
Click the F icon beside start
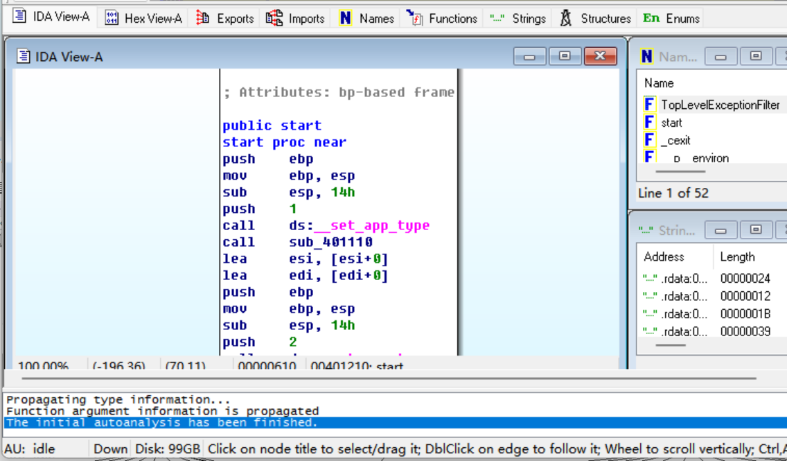[649, 122]
